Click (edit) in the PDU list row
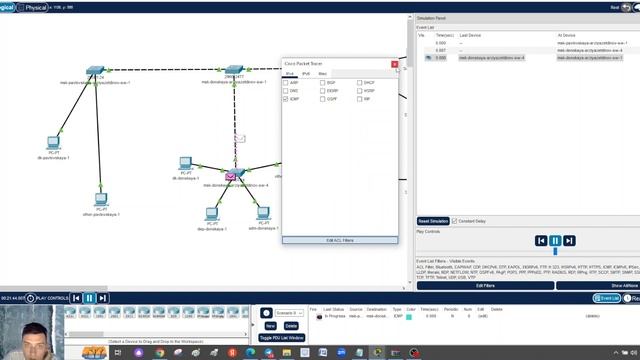Screen dimensions: 640x360 482,316
